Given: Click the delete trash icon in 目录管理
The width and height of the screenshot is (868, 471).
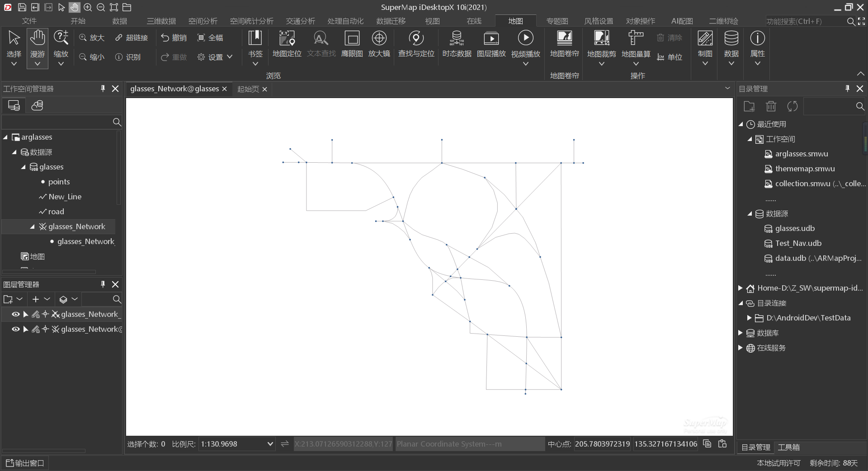Looking at the screenshot, I should [771, 106].
